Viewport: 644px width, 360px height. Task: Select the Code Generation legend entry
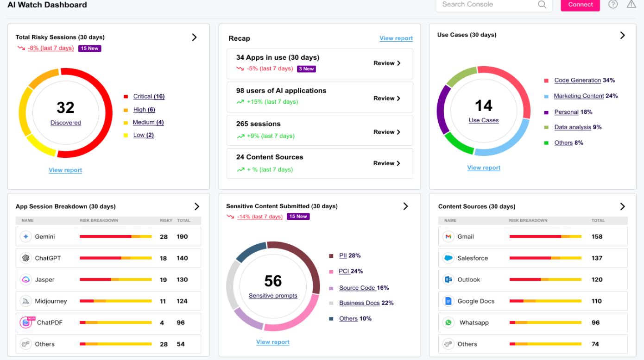click(x=577, y=81)
